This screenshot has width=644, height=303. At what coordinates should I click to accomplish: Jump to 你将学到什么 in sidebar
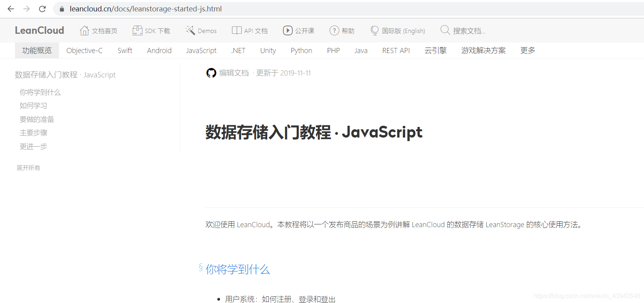point(40,92)
